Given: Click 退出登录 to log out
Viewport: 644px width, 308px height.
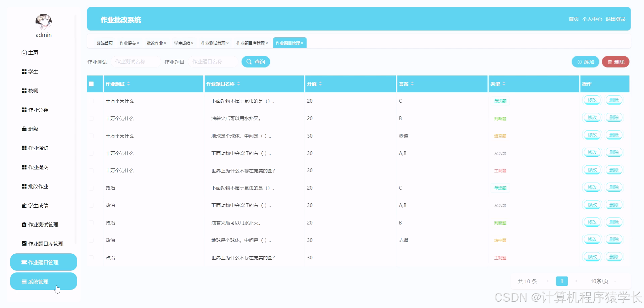Looking at the screenshot, I should tap(615, 19).
